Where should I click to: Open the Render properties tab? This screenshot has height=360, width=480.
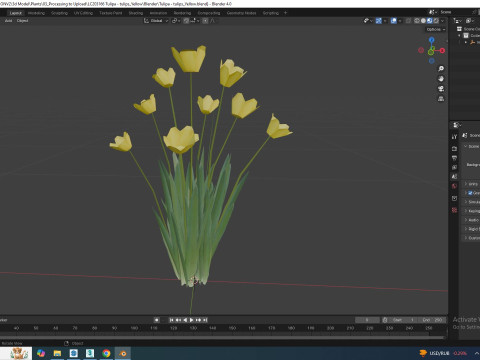pos(454,149)
